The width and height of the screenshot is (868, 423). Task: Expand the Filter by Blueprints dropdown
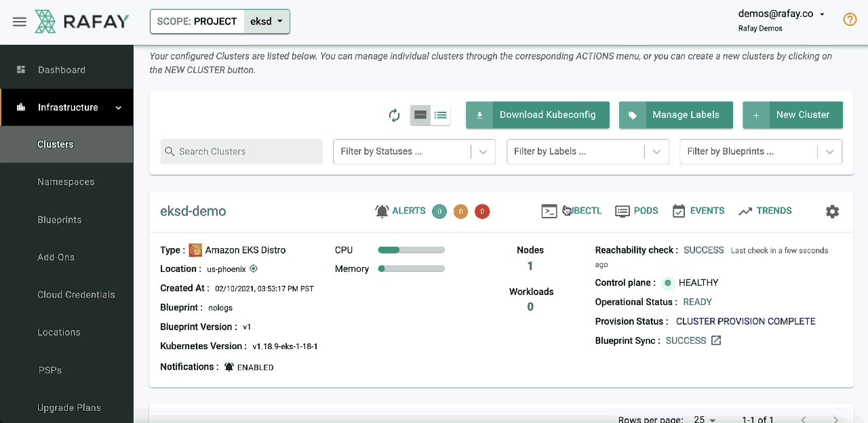click(x=760, y=152)
